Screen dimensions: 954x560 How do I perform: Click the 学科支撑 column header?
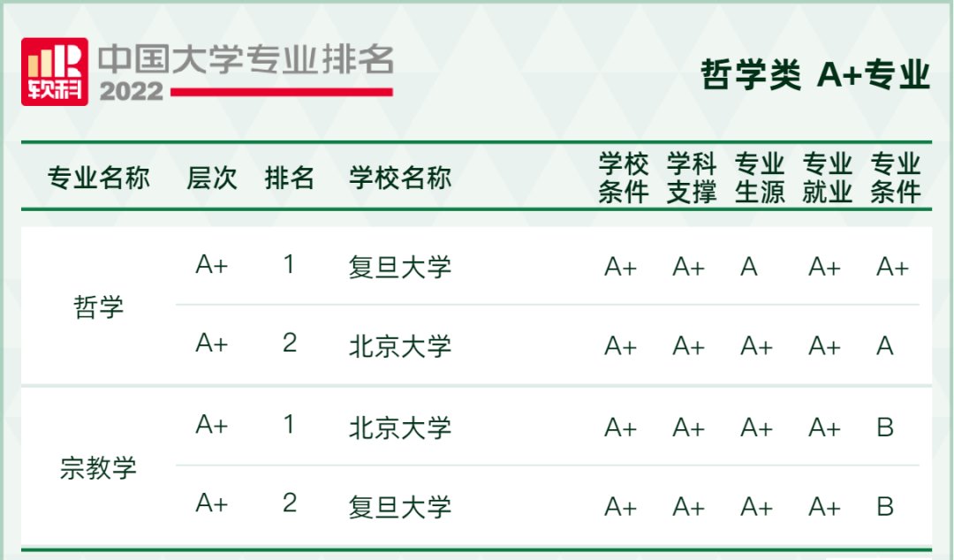point(692,178)
